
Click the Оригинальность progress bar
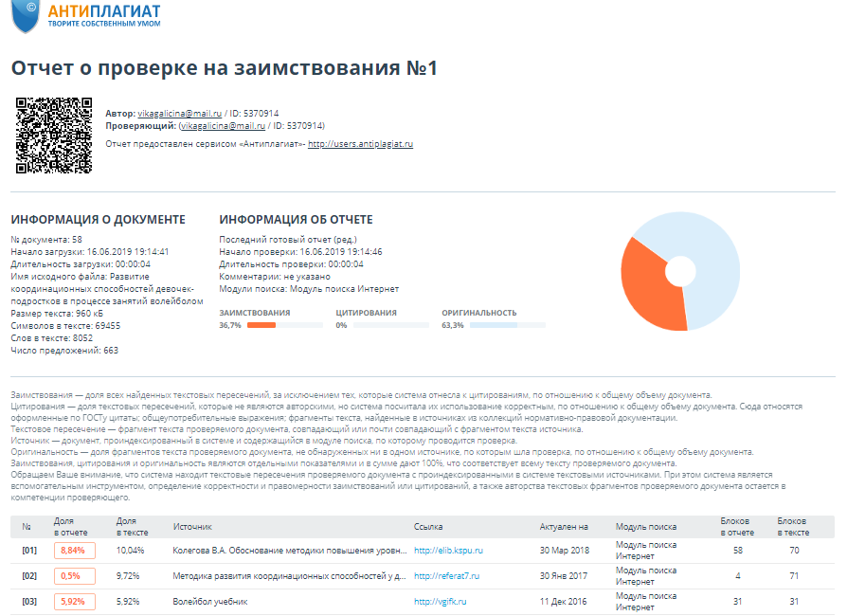pos(507,325)
